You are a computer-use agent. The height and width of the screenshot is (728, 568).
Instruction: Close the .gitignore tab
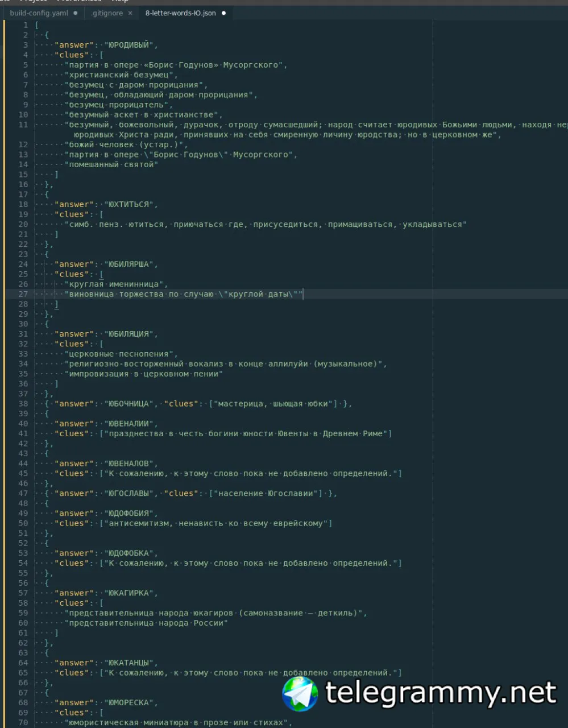(x=131, y=13)
